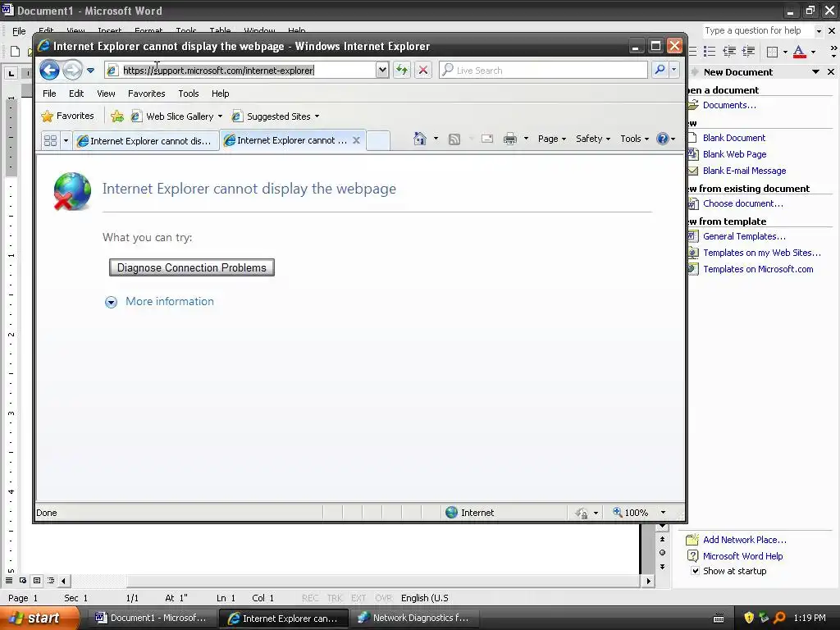Viewport: 840px width, 630px height.
Task: Click the Windows start button
Action: tap(39, 618)
